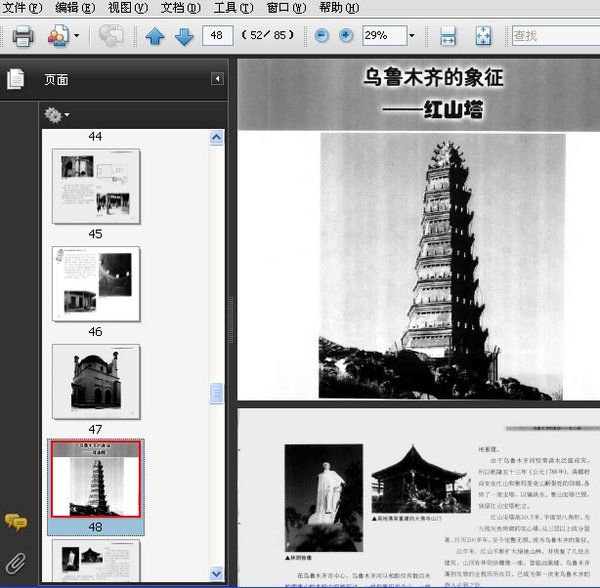The height and width of the screenshot is (588, 600).
Task: Select page 47 mosque thumbnail
Action: click(96, 381)
